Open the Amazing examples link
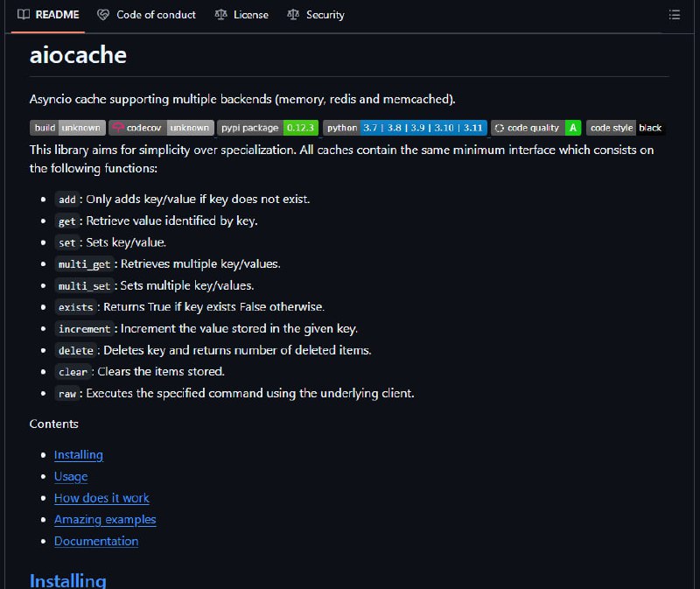Screen dimensions: 700x589 click(105, 519)
